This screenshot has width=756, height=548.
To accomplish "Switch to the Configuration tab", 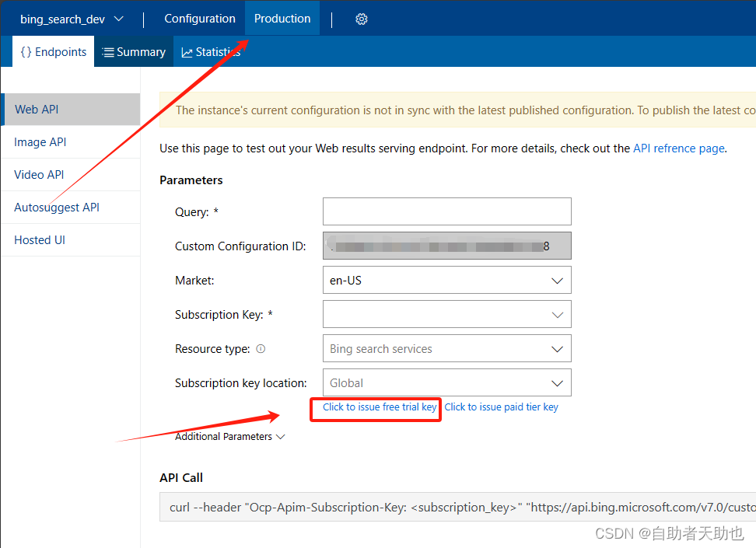I will 200,19.
